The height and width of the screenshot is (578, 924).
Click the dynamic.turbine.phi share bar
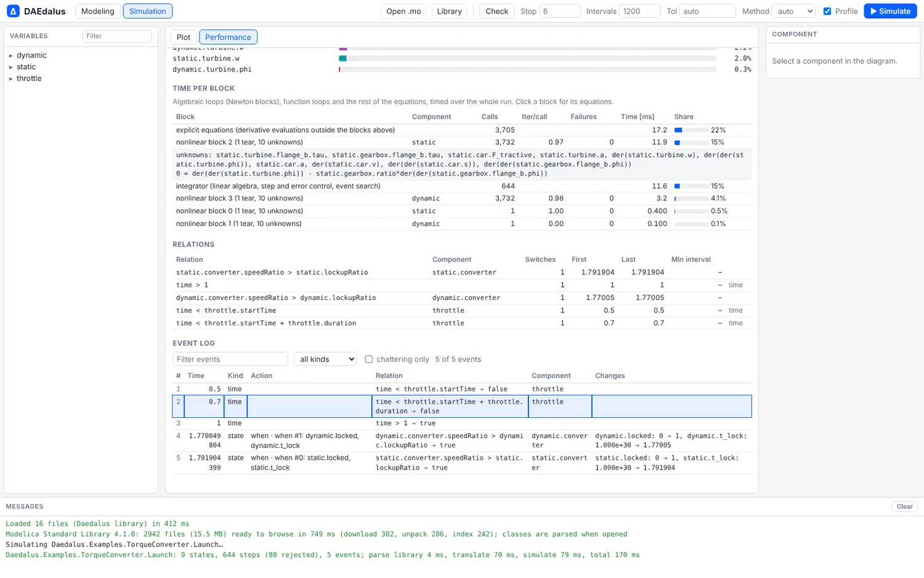click(x=527, y=70)
